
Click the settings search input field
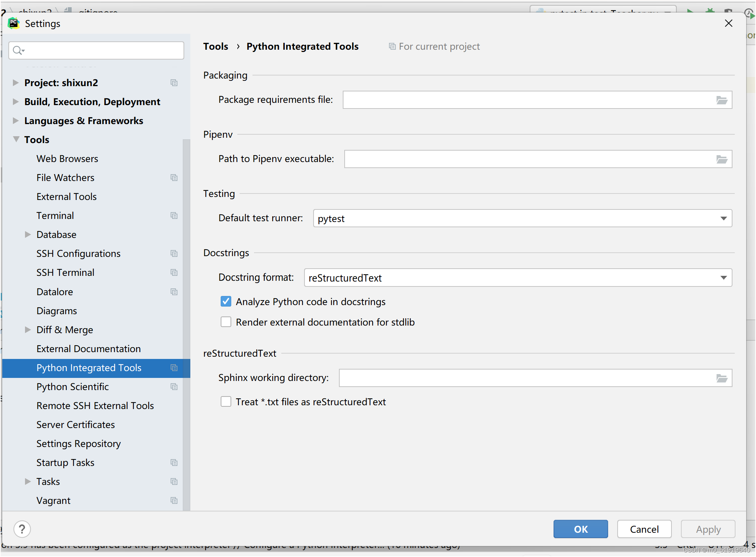click(96, 50)
